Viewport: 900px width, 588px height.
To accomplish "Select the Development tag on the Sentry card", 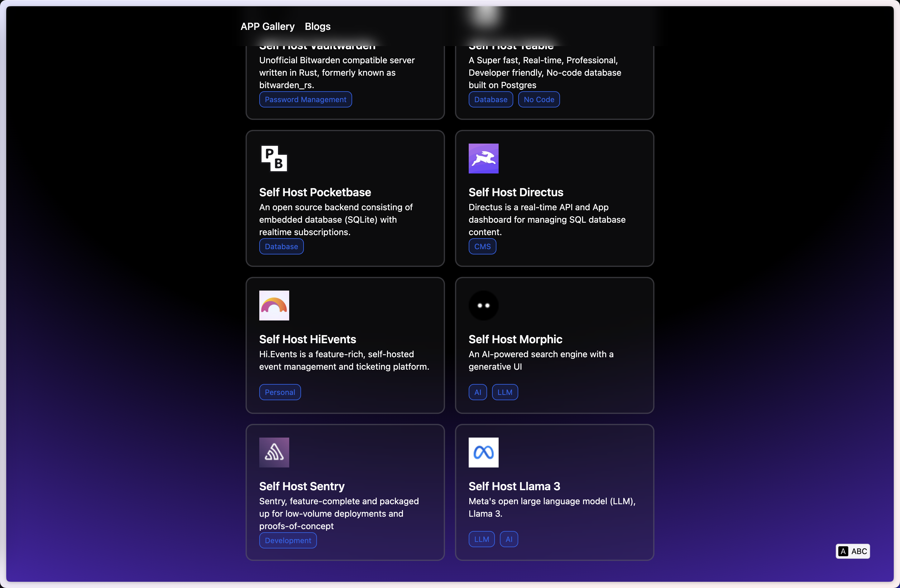I will 288,540.
